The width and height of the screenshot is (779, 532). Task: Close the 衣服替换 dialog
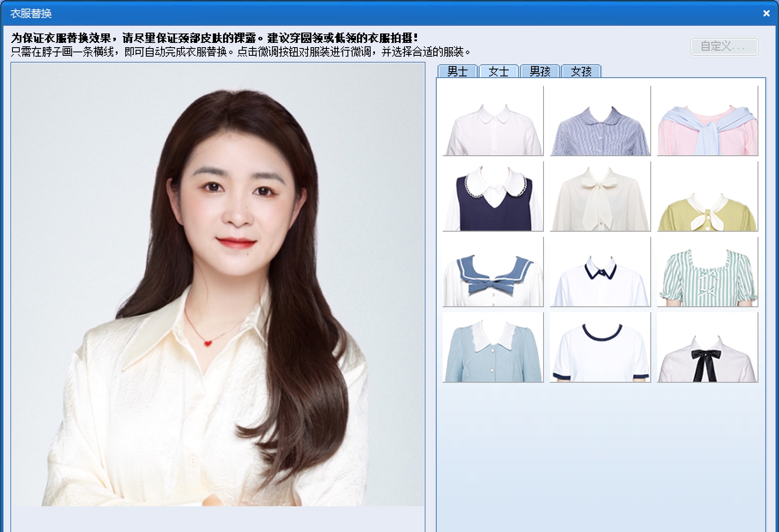[x=767, y=13]
